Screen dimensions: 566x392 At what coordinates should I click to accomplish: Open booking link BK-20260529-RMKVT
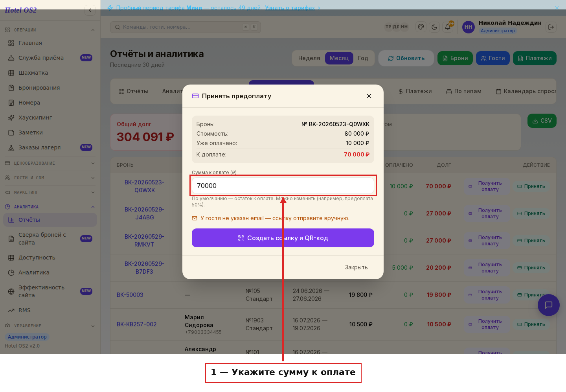145,241
